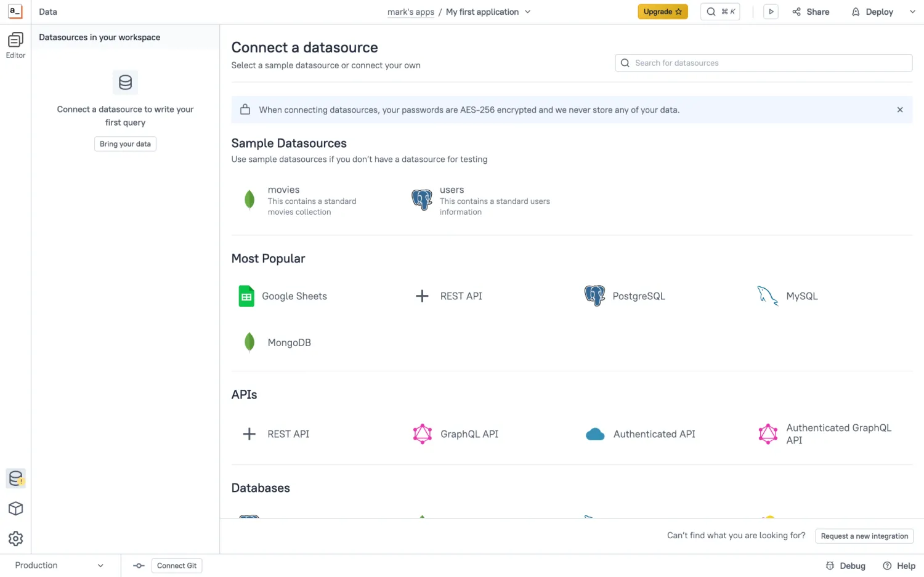This screenshot has height=577, width=924.
Task: Click the run/preview play icon
Action: coord(771,12)
